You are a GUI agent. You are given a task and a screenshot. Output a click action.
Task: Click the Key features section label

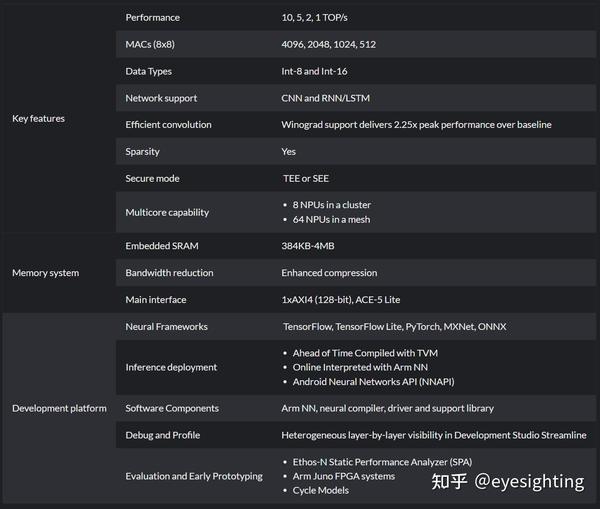tap(38, 119)
